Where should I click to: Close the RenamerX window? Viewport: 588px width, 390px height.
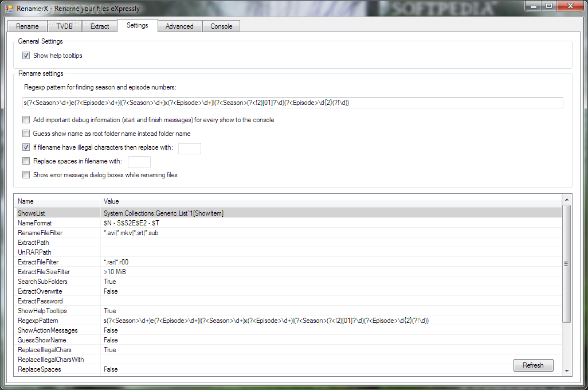pos(570,6)
